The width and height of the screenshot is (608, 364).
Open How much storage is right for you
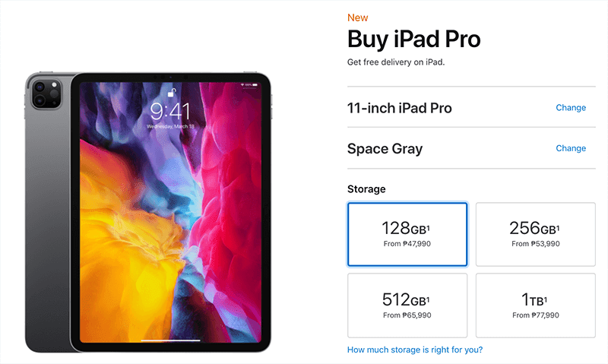415,350
